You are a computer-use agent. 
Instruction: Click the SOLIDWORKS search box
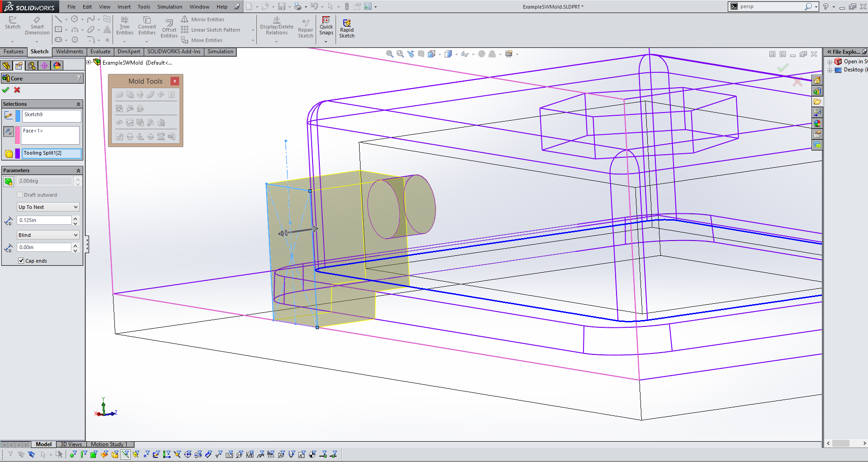[x=771, y=6]
